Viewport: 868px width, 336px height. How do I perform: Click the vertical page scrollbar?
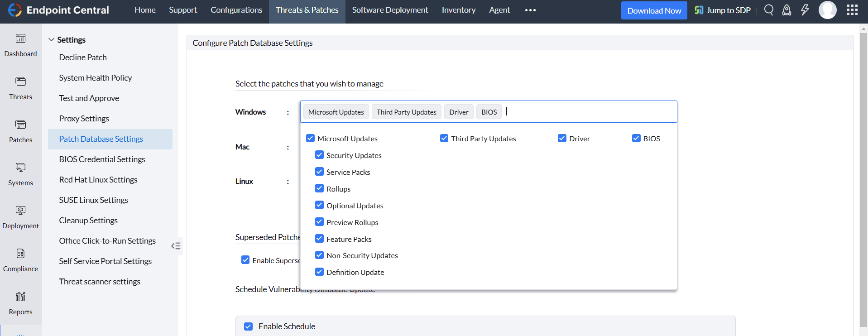[863, 181]
